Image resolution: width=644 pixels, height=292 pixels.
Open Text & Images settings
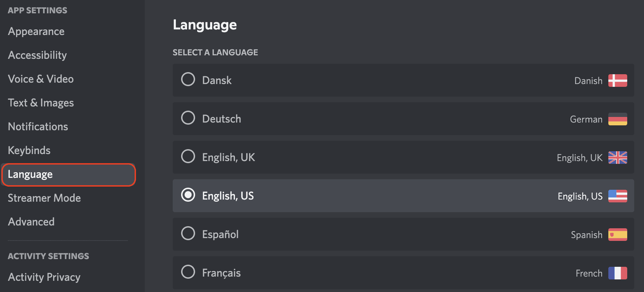pos(41,103)
